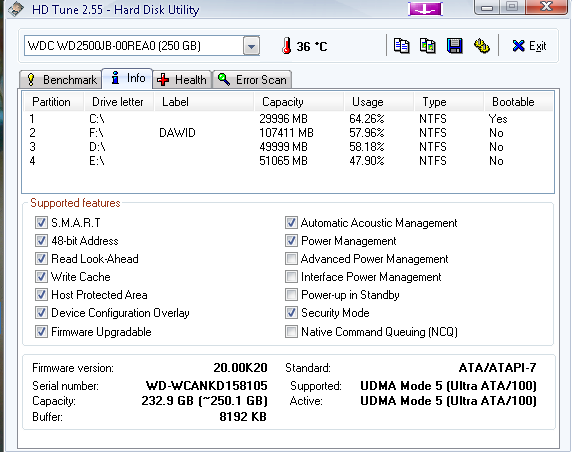This screenshot has width=572, height=452.
Task: Open the Health tab
Action: pyautogui.click(x=182, y=80)
